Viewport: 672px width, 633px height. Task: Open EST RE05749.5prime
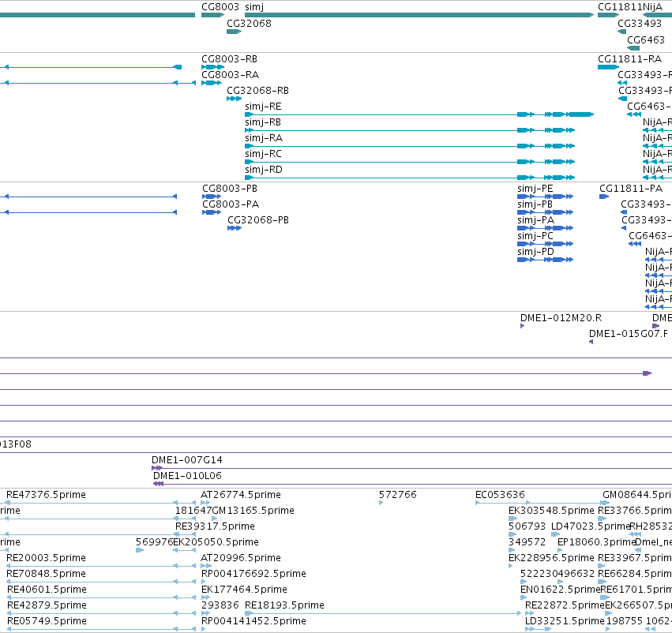pos(47,622)
